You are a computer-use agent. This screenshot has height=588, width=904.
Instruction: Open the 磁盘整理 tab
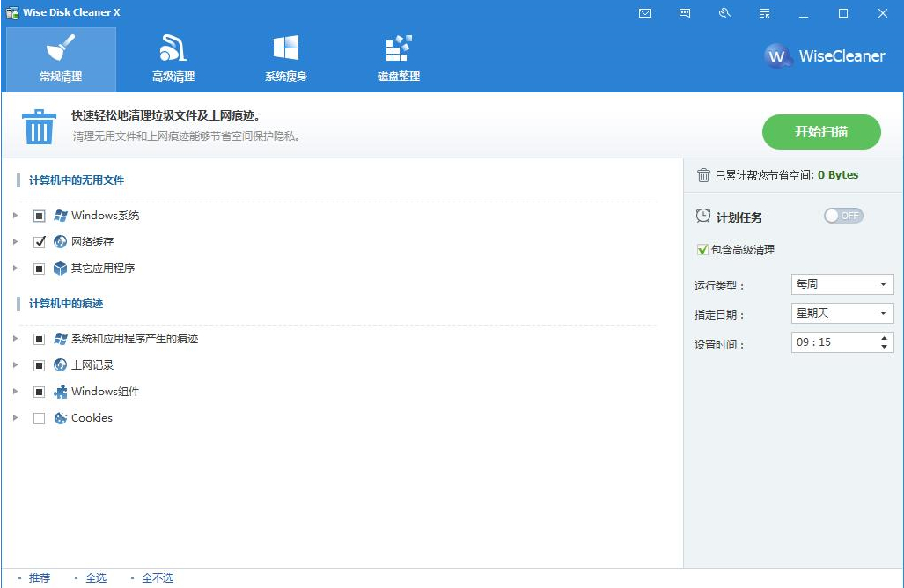(x=398, y=60)
